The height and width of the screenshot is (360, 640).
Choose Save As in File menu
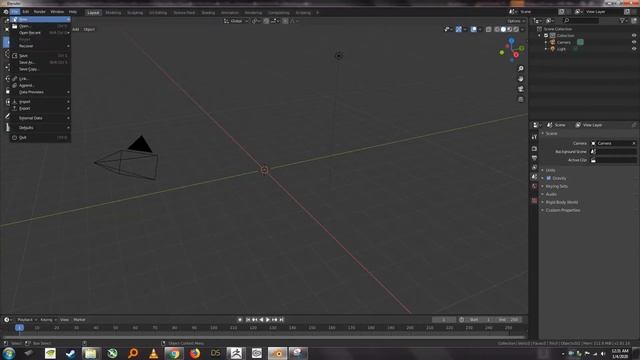pyautogui.click(x=40, y=62)
